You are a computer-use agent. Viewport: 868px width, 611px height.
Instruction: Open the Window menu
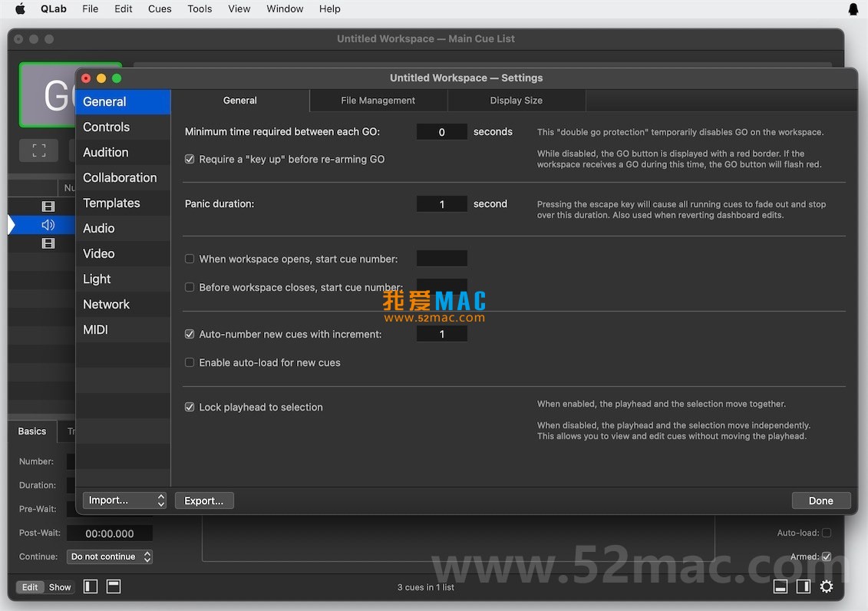[x=285, y=9]
